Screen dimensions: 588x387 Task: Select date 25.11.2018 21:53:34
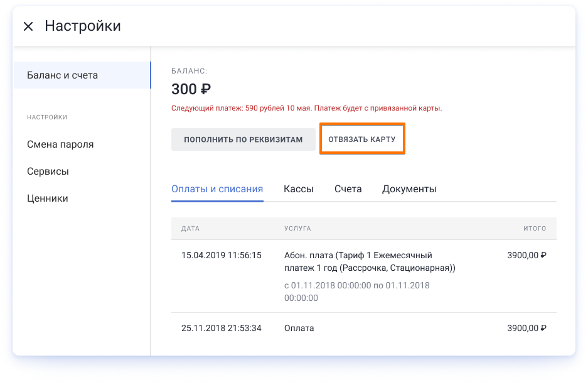click(222, 328)
